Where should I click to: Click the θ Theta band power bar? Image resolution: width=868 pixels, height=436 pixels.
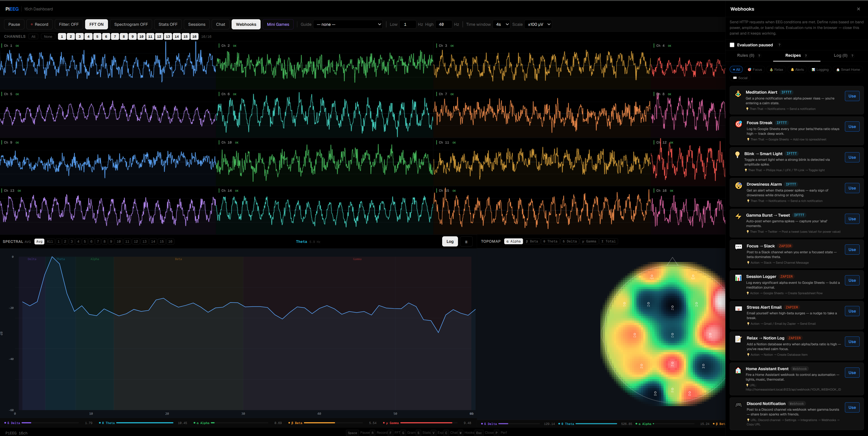click(x=145, y=423)
